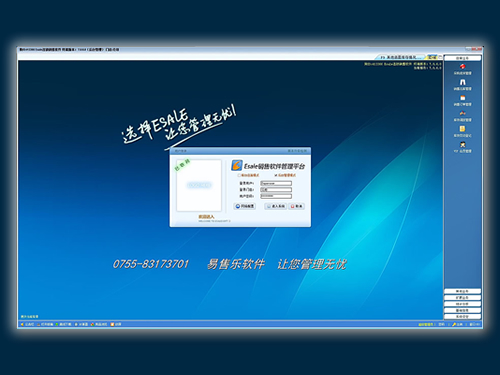Click the login account input field
The height and width of the screenshot is (375, 500).
pyautogui.click(x=276, y=183)
